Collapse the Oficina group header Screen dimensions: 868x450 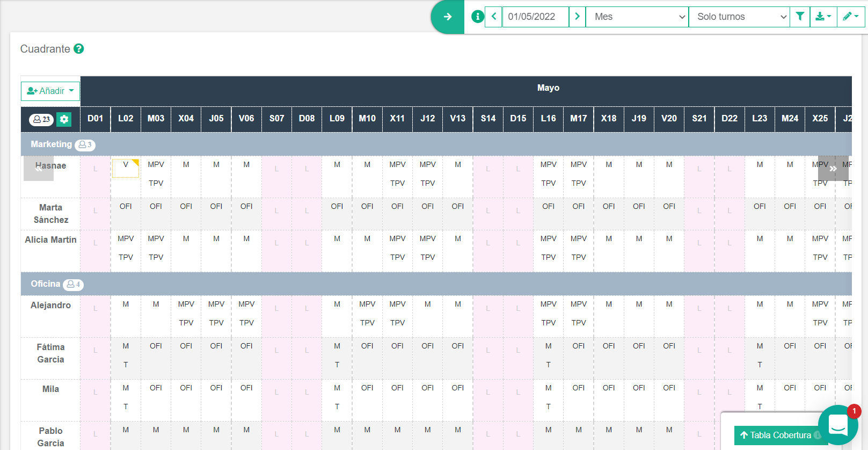click(x=46, y=284)
